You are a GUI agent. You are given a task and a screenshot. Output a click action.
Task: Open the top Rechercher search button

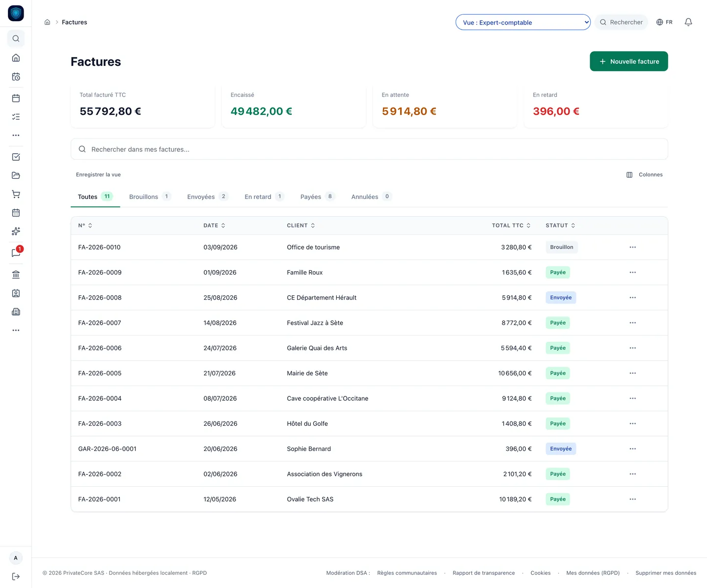pyautogui.click(x=621, y=22)
